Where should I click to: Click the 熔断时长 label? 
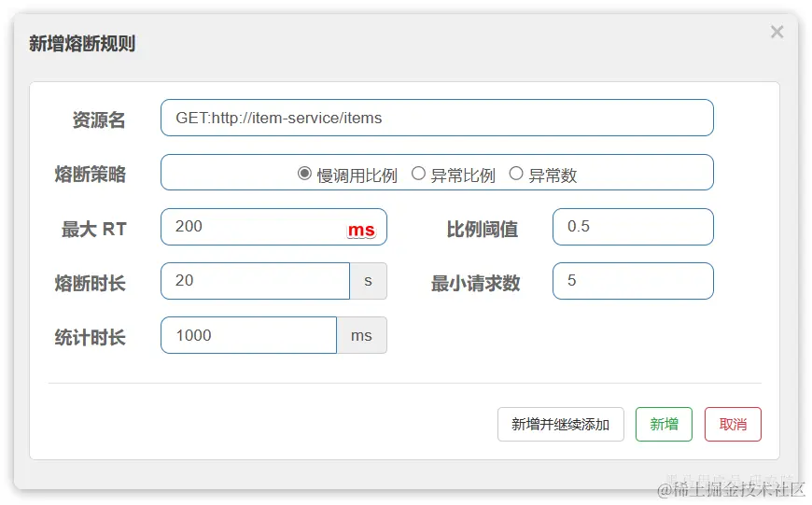click(91, 284)
